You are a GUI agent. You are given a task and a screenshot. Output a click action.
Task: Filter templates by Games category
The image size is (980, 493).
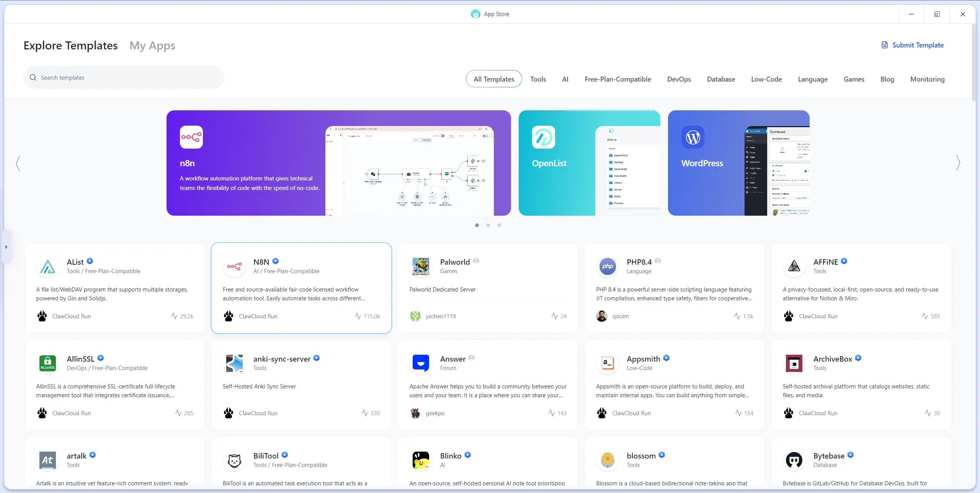tap(854, 79)
